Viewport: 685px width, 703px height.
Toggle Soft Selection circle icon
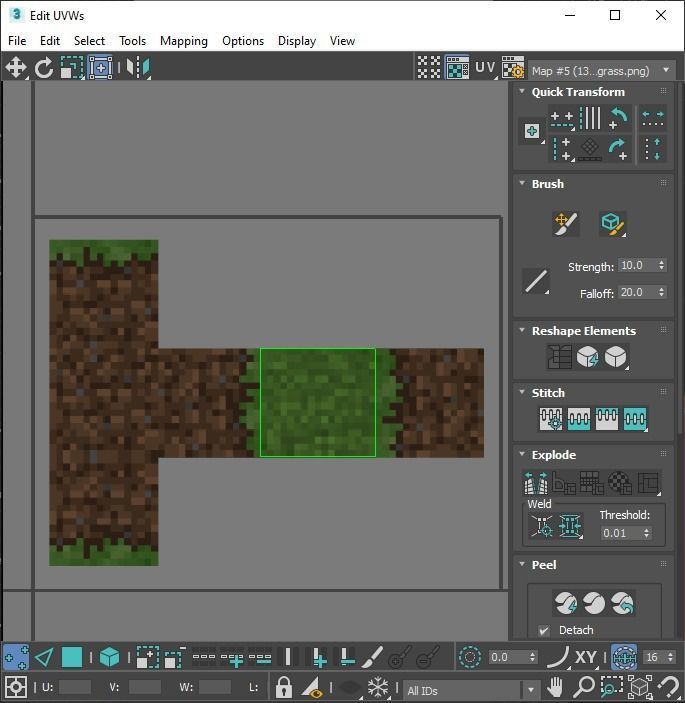tap(470, 657)
